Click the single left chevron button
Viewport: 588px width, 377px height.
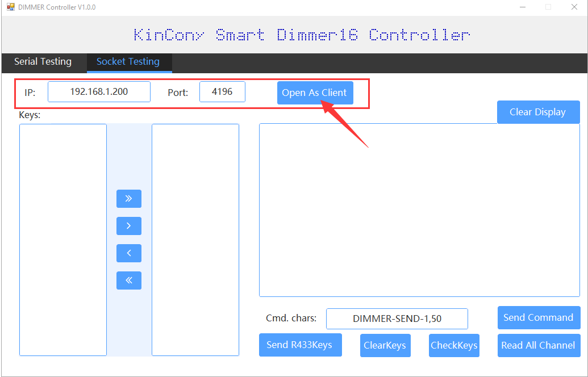tap(128, 253)
